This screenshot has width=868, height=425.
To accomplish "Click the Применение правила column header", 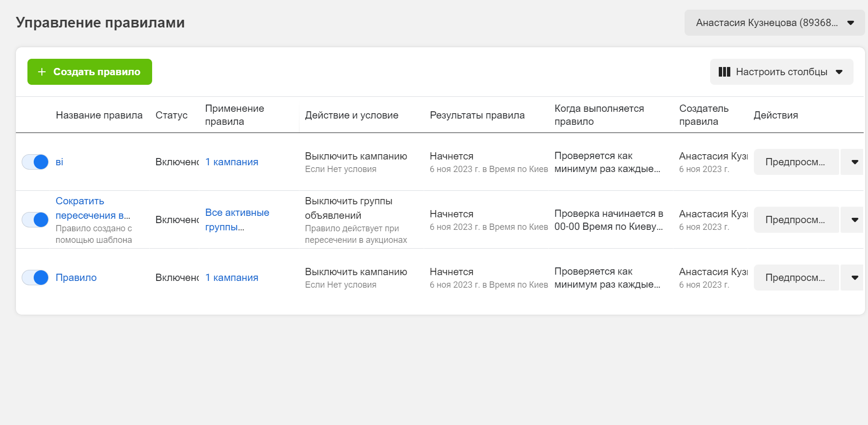I will 234,115.
